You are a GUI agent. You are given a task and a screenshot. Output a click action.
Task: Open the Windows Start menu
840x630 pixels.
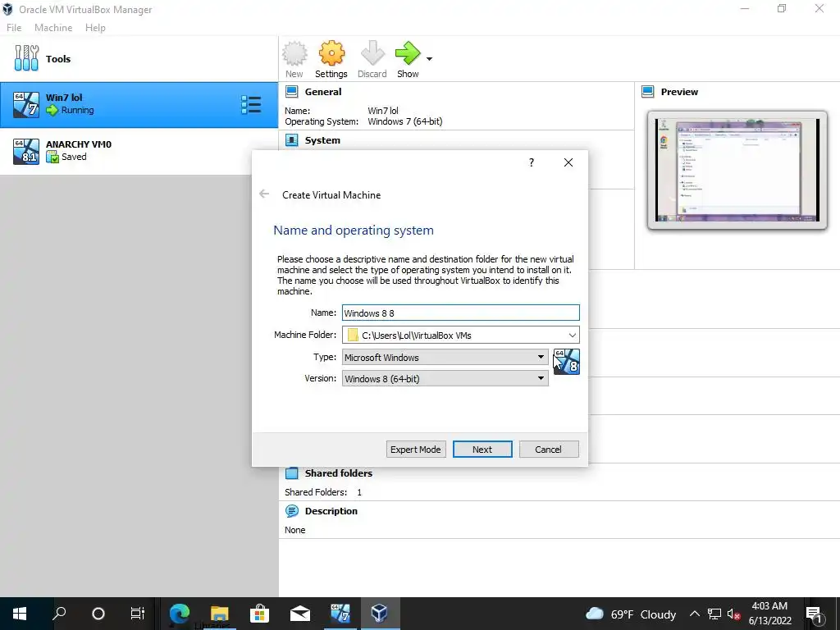click(x=20, y=614)
